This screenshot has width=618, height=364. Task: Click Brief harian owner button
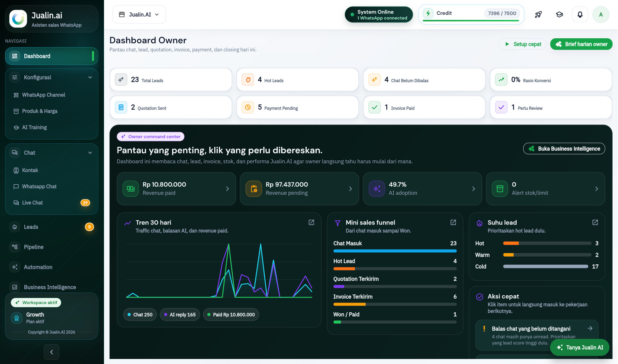coord(581,44)
